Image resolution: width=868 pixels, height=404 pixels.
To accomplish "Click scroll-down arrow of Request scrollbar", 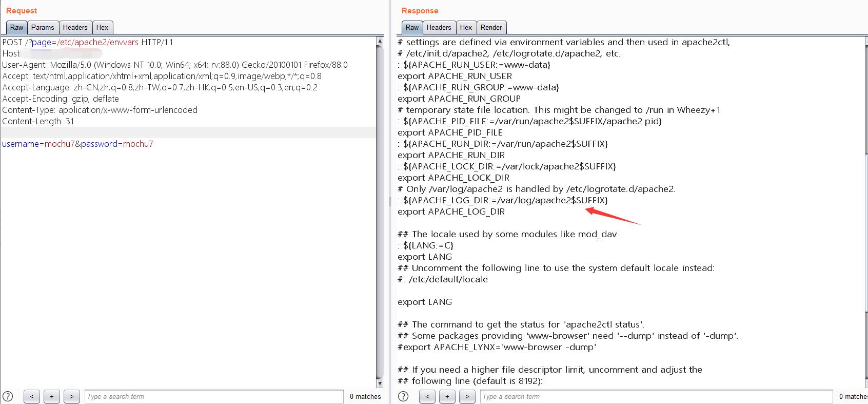I will (x=380, y=383).
